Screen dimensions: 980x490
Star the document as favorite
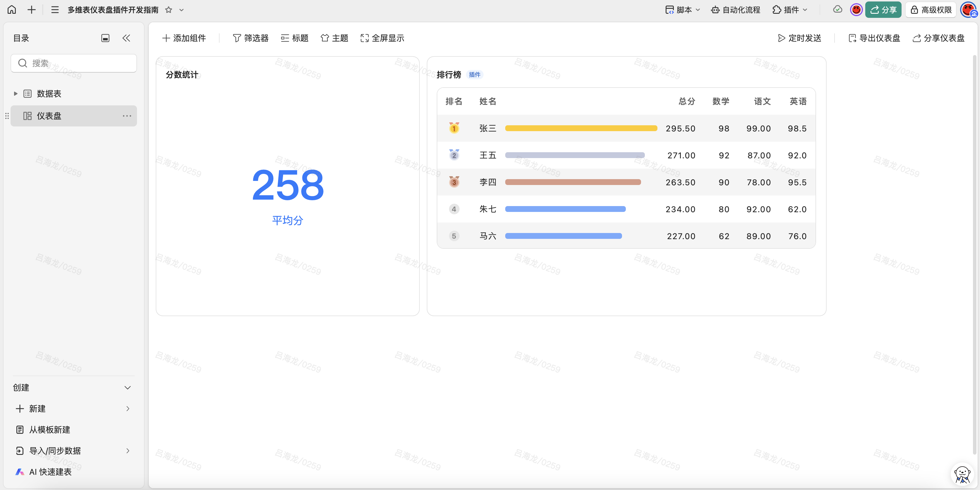(x=169, y=10)
